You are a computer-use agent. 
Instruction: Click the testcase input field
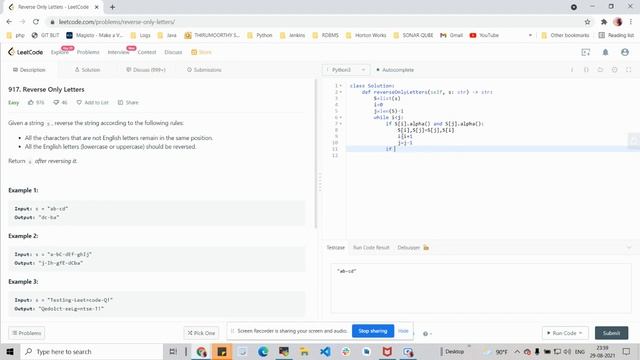[x=481, y=288]
